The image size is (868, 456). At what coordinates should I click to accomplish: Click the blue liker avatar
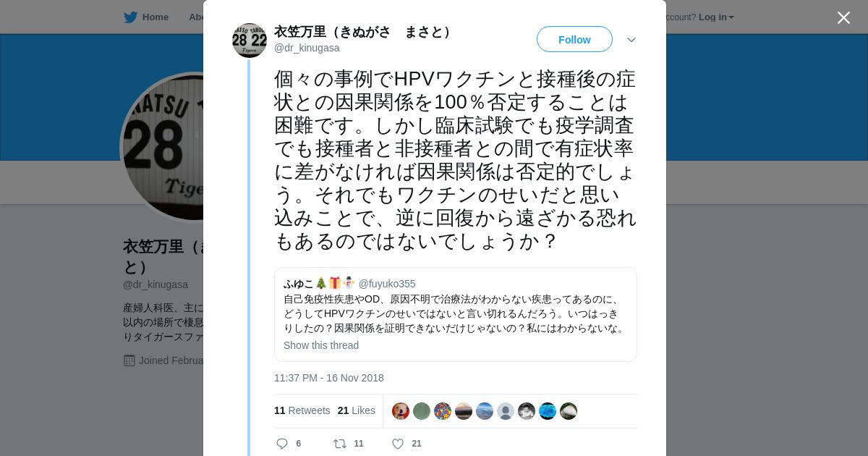coord(548,411)
